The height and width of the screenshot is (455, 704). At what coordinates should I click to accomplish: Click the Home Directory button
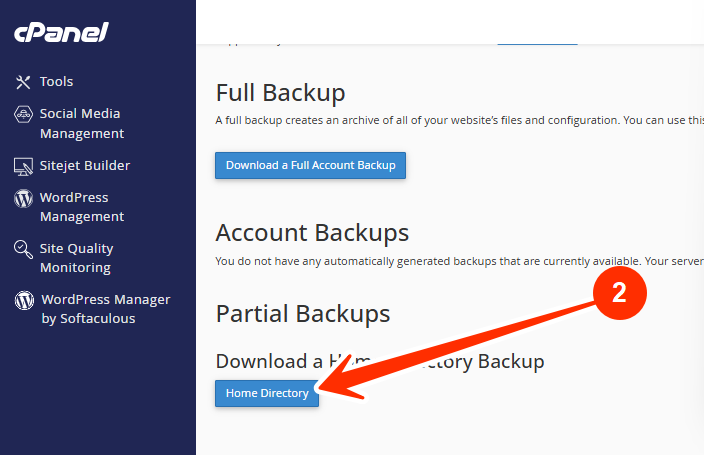[x=267, y=393]
